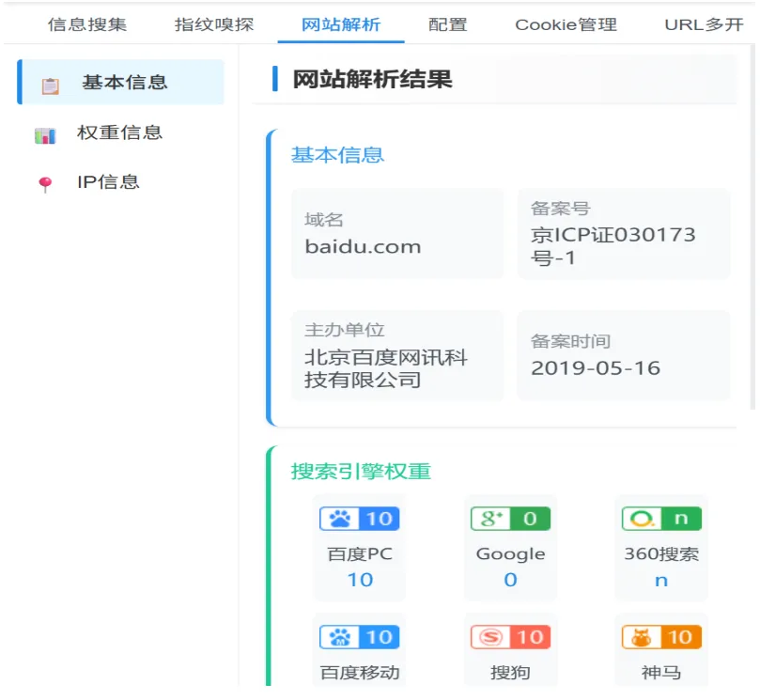
Task: Click the 百度PC label text
Action: point(360,554)
